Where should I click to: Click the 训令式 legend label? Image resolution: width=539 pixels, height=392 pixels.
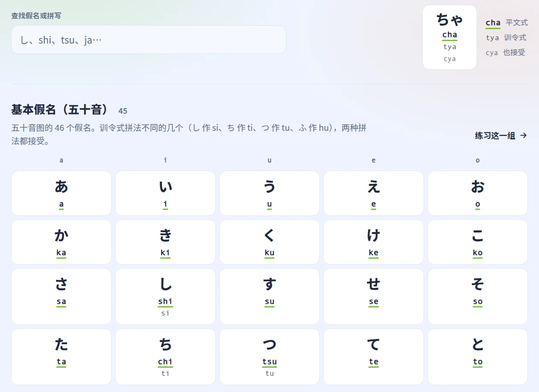[x=515, y=38]
